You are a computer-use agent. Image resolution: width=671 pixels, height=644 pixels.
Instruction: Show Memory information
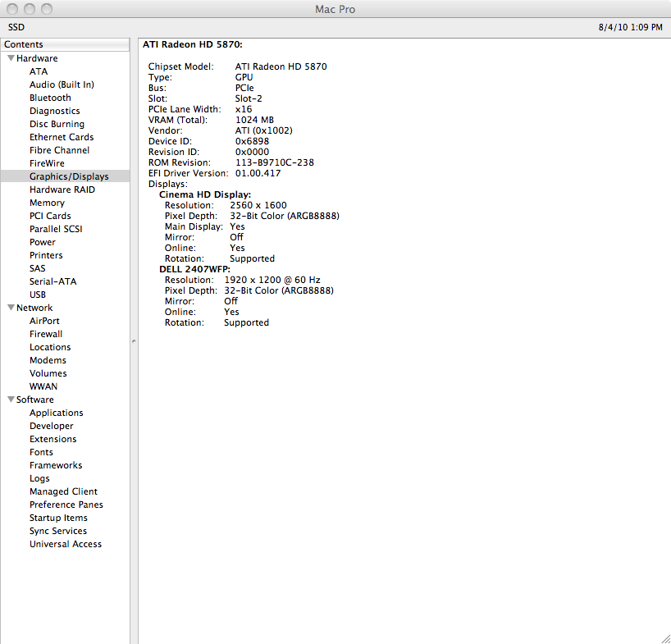[x=47, y=203]
